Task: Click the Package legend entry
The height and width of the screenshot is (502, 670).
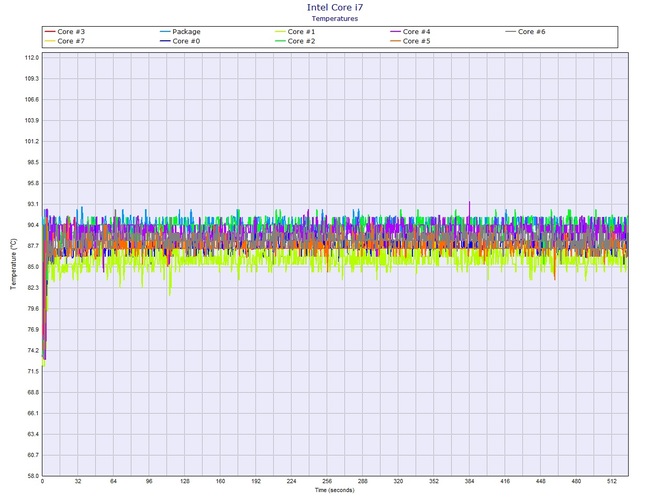Action: tap(180, 32)
